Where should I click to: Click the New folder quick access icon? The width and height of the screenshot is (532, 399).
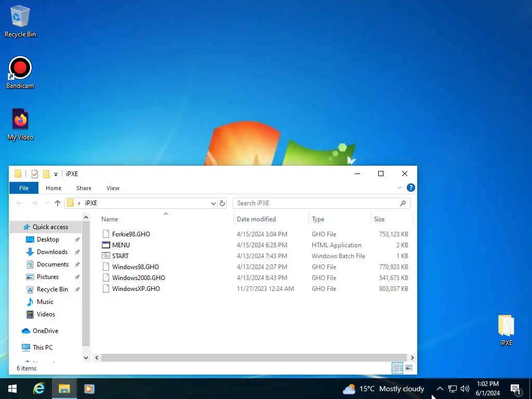tap(46, 174)
